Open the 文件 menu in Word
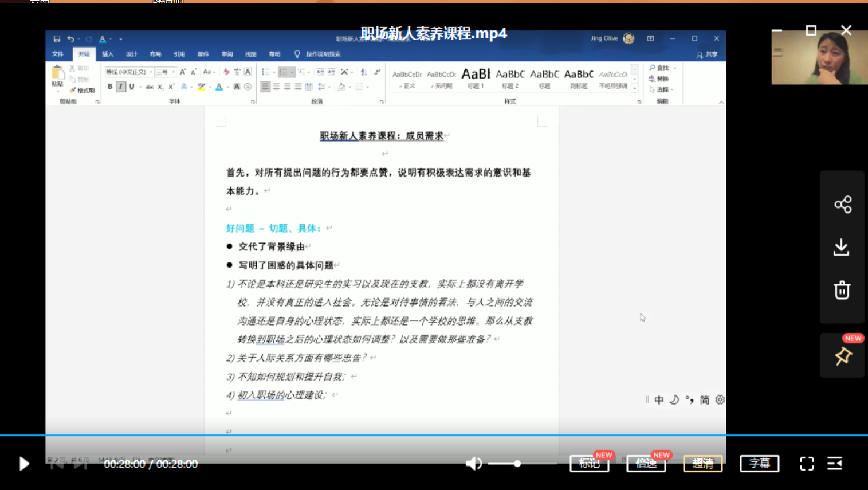Image resolution: width=868 pixels, height=490 pixels. click(58, 54)
